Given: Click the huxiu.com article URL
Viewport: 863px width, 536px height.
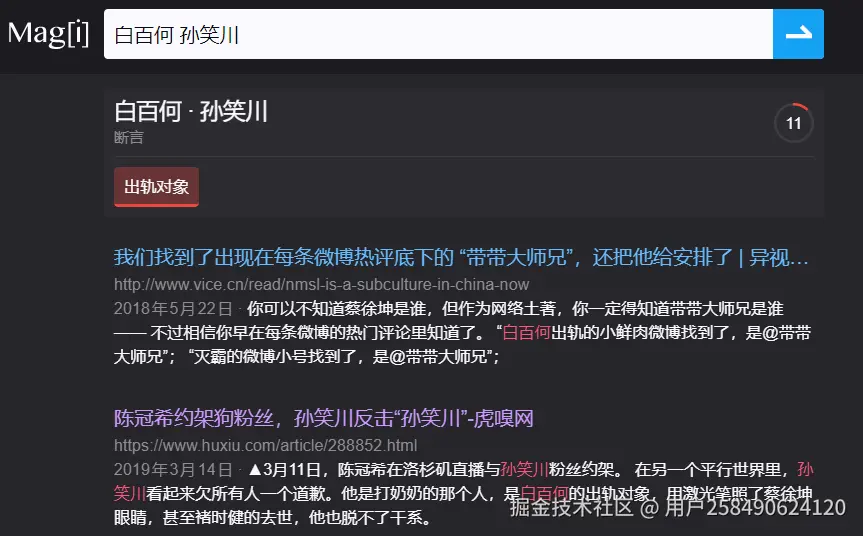Looking at the screenshot, I should 265,445.
